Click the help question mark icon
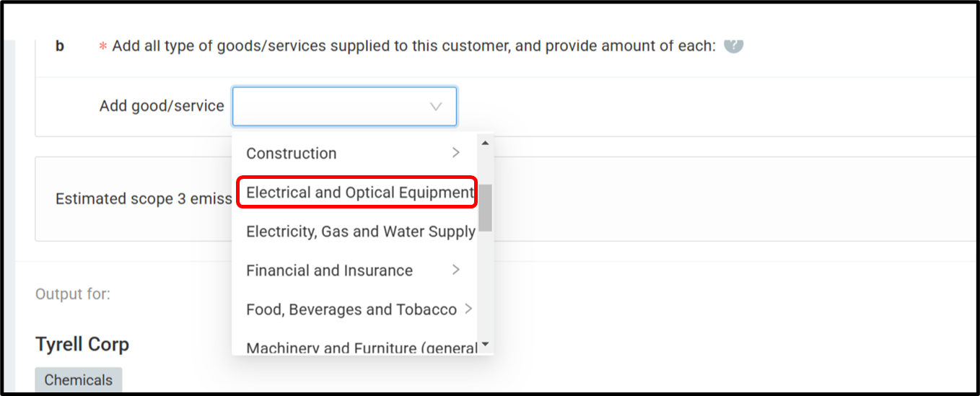The height and width of the screenshot is (396, 980). click(733, 45)
